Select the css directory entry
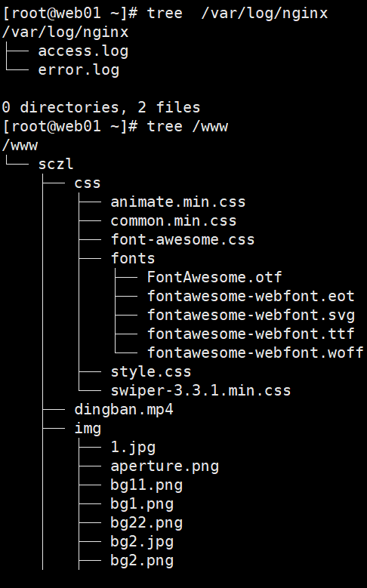The image size is (367, 588). pyautogui.click(x=88, y=183)
